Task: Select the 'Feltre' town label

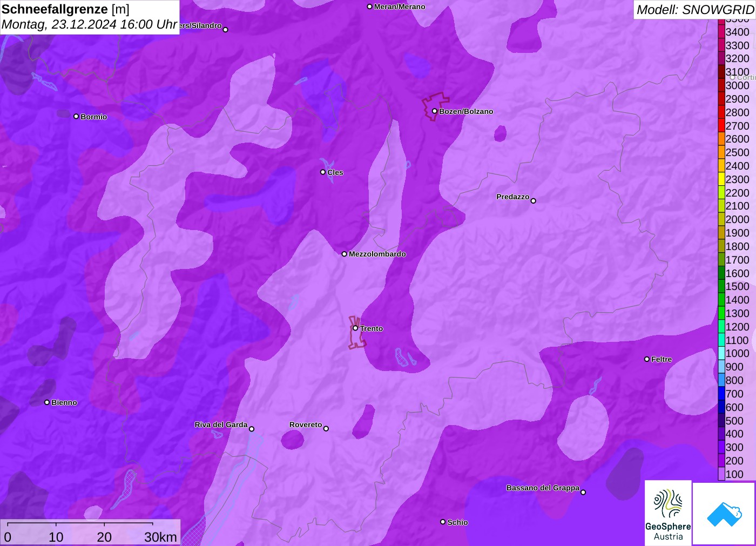Action: [661, 359]
